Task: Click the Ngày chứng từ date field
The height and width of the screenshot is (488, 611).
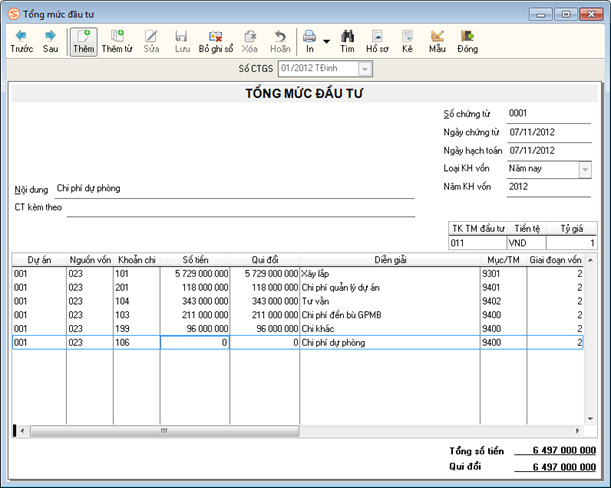Action: (549, 132)
